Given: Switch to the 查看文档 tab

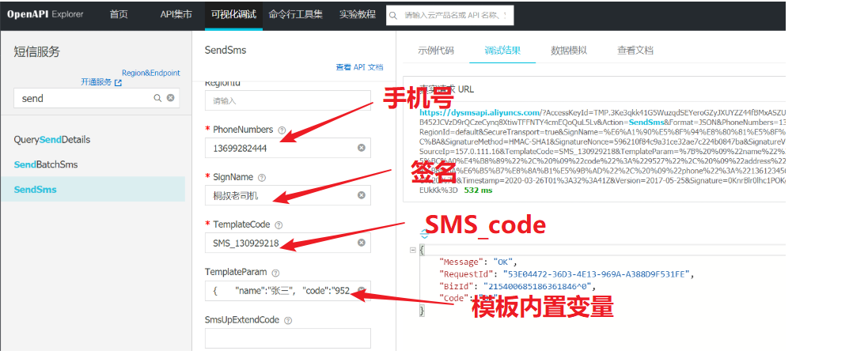Looking at the screenshot, I should coord(635,51).
